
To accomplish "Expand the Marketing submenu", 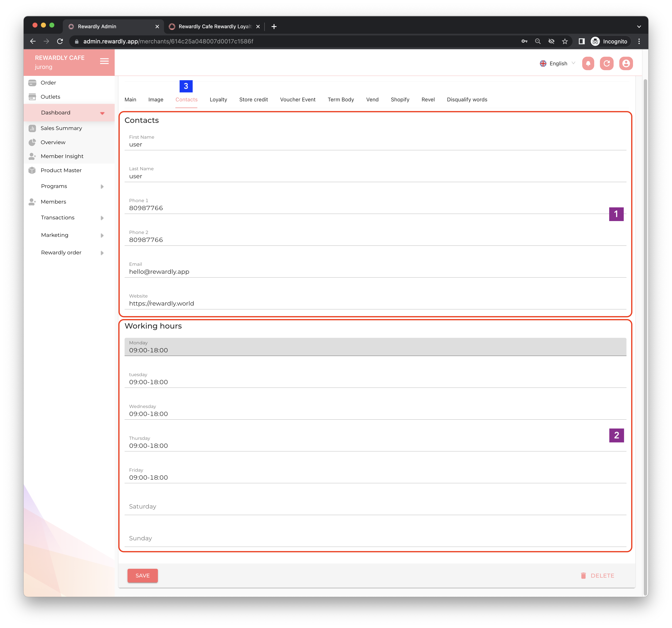I will pos(69,235).
